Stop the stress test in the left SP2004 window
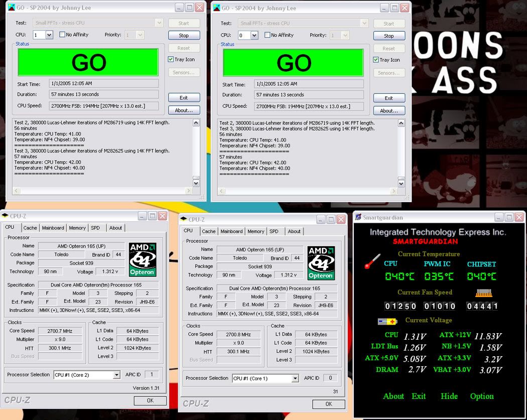The image size is (527, 420). pyautogui.click(x=184, y=35)
